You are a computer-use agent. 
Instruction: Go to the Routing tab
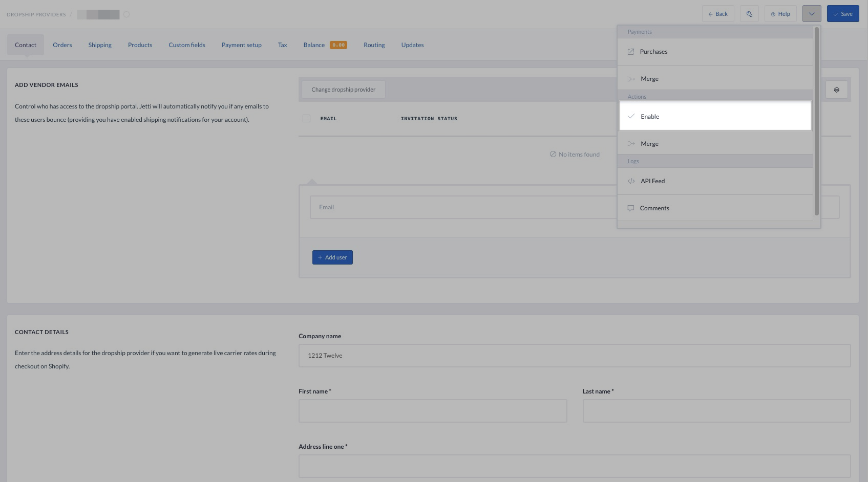point(374,45)
